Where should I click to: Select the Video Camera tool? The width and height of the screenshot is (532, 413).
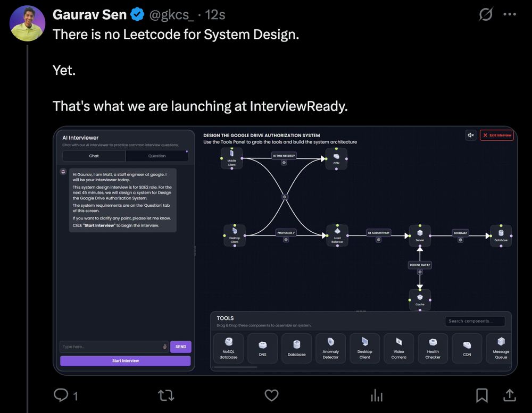click(x=398, y=348)
